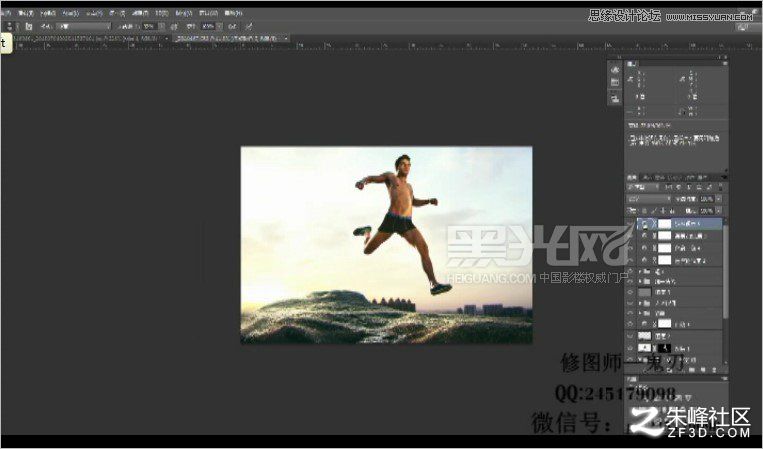Click the first eyedropper icon in Info panel

[x=630, y=79]
